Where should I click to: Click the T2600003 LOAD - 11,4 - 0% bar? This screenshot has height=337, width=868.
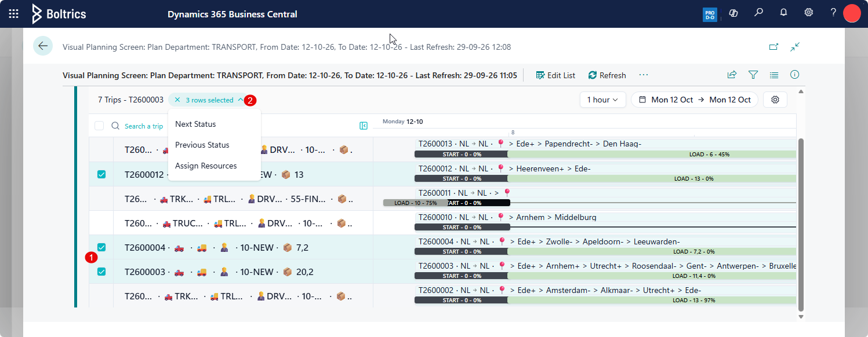(x=652, y=276)
